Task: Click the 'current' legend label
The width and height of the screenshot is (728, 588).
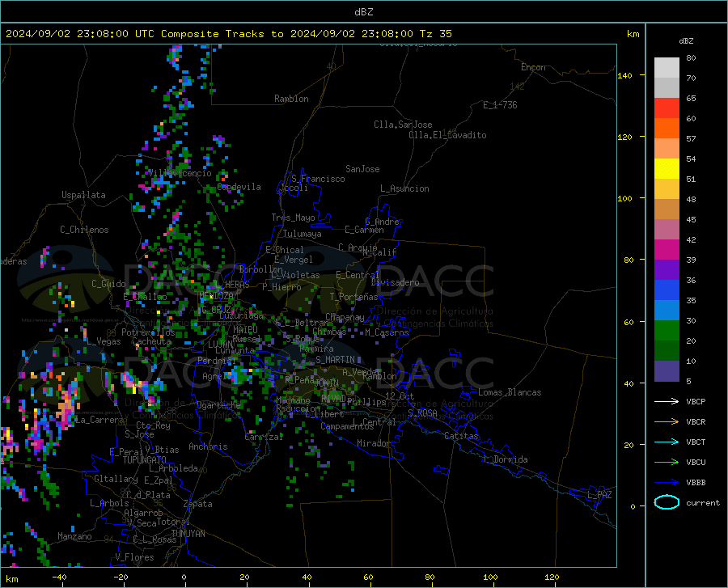Action: (x=703, y=503)
